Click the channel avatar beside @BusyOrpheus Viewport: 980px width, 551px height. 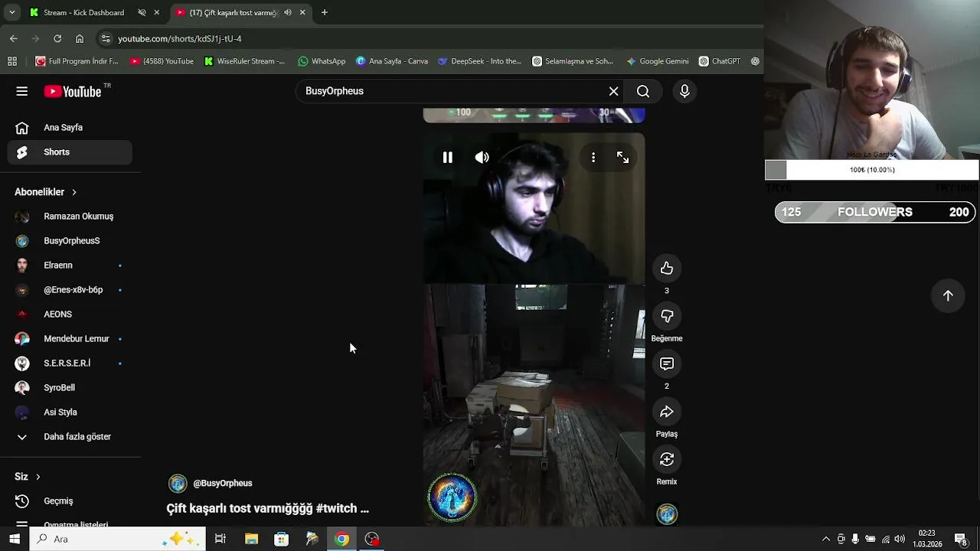(x=178, y=484)
